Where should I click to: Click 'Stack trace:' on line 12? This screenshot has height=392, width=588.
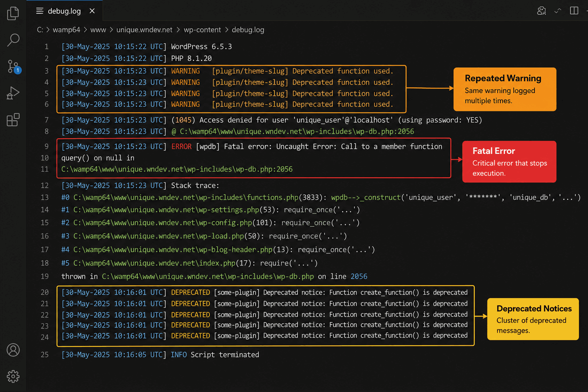[195, 185]
